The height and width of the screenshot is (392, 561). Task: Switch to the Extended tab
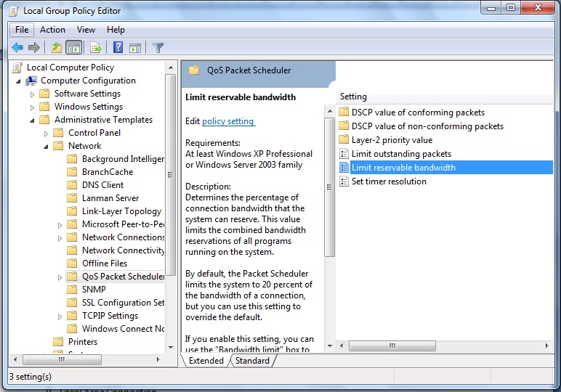point(206,361)
